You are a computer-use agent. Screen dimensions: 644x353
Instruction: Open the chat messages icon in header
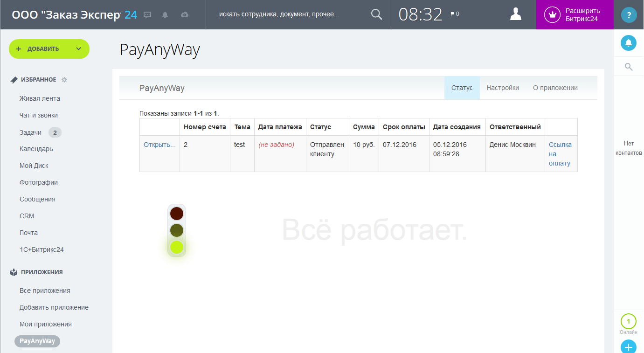coord(147,14)
